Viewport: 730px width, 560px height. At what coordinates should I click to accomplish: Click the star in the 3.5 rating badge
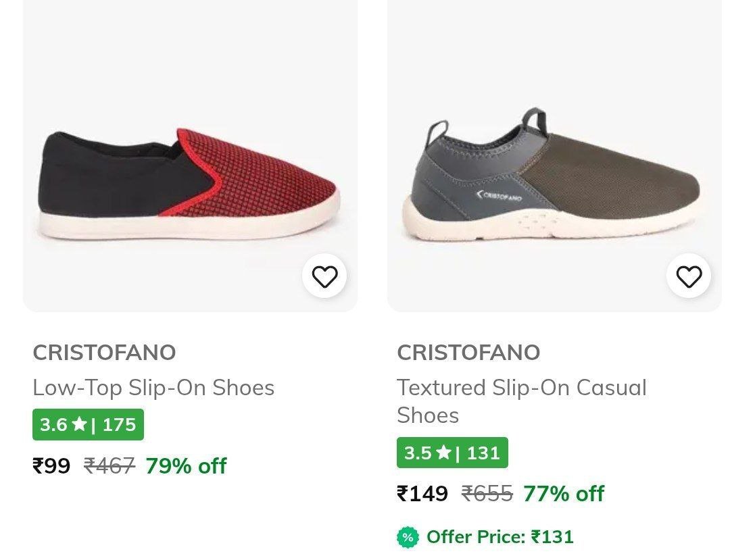tap(443, 453)
